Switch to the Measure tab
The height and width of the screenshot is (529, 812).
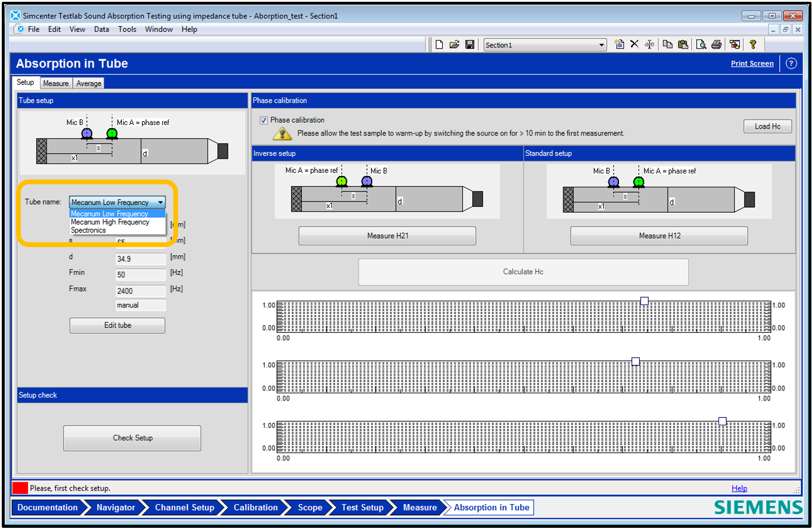pos(56,84)
